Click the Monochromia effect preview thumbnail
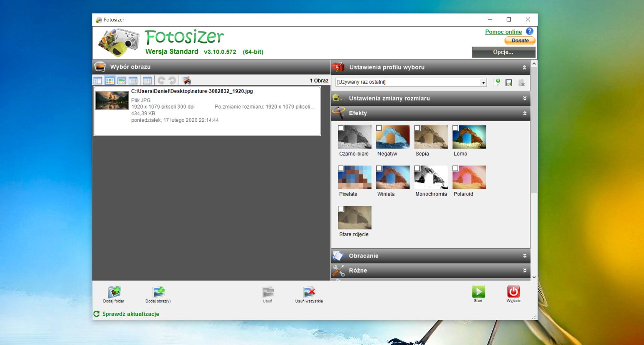Viewport: 644px width, 345px height. [x=431, y=178]
